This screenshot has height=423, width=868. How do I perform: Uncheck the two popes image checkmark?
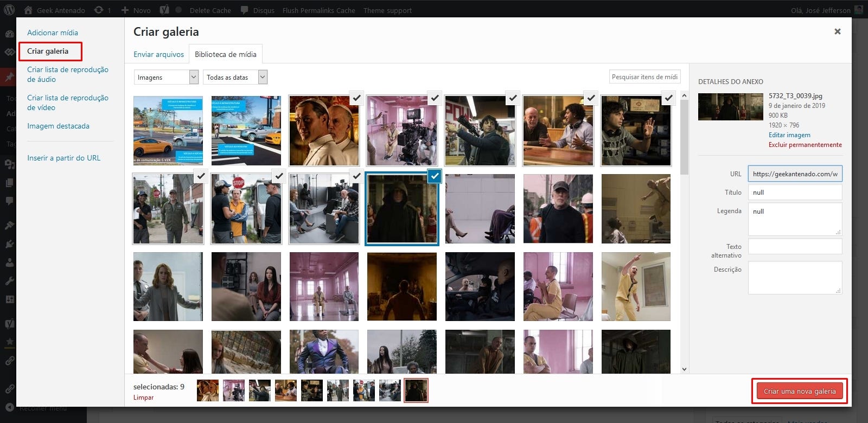[356, 98]
